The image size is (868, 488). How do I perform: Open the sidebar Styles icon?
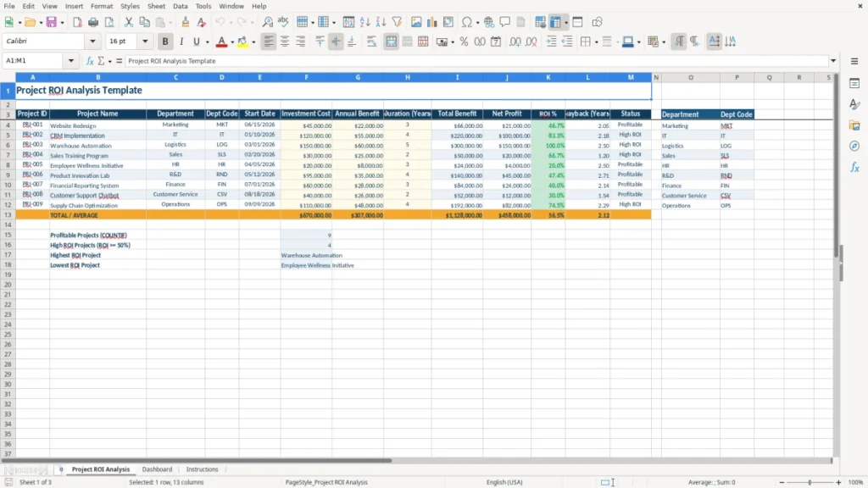coord(854,104)
